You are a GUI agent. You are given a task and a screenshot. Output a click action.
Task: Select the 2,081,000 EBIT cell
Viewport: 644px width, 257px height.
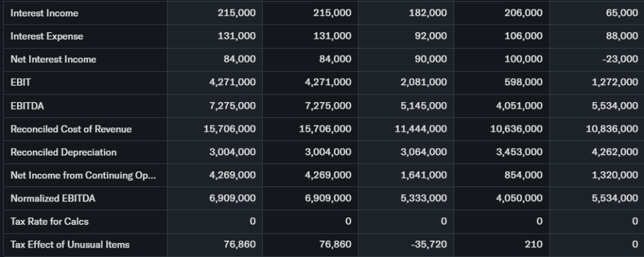point(423,83)
